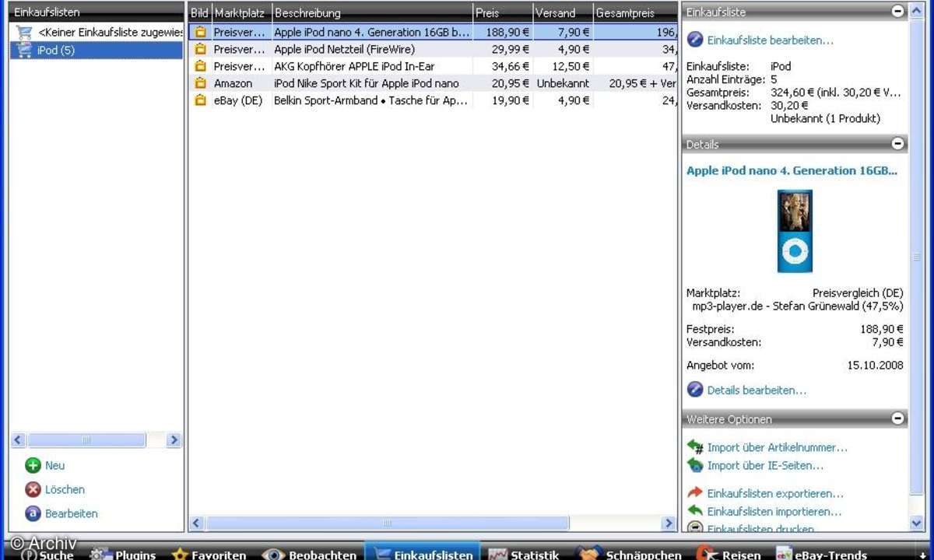The image size is (934, 560).
Task: Select Apple iPod nano 4. Generation row
Action: (433, 33)
